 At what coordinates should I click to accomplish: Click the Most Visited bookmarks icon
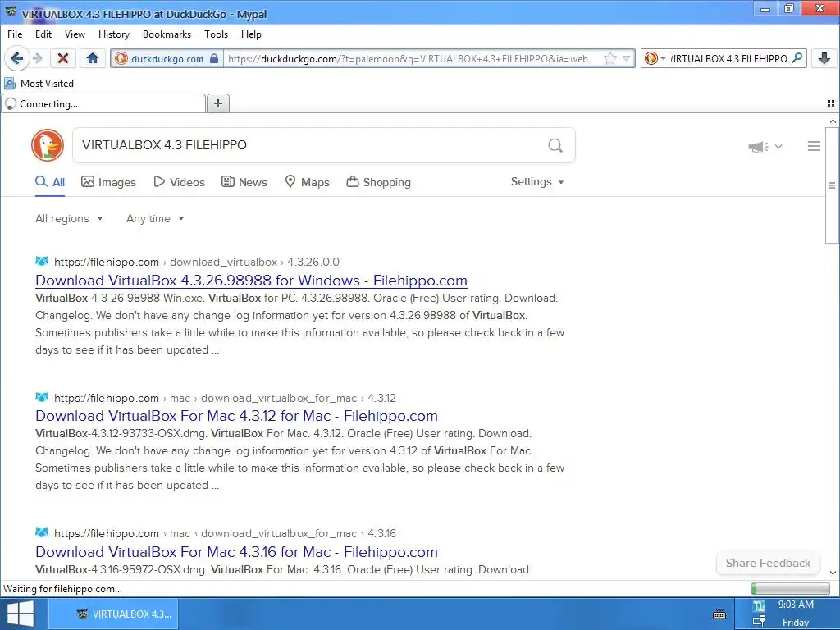[x=10, y=84]
